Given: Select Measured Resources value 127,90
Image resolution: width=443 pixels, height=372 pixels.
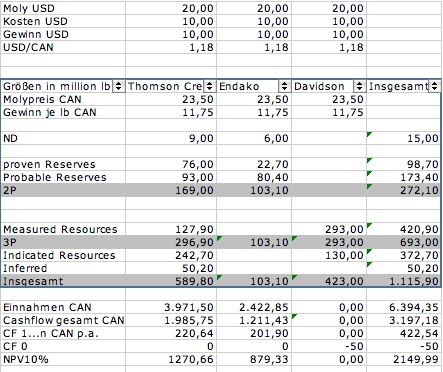Looking at the screenshot, I should 171,229.
